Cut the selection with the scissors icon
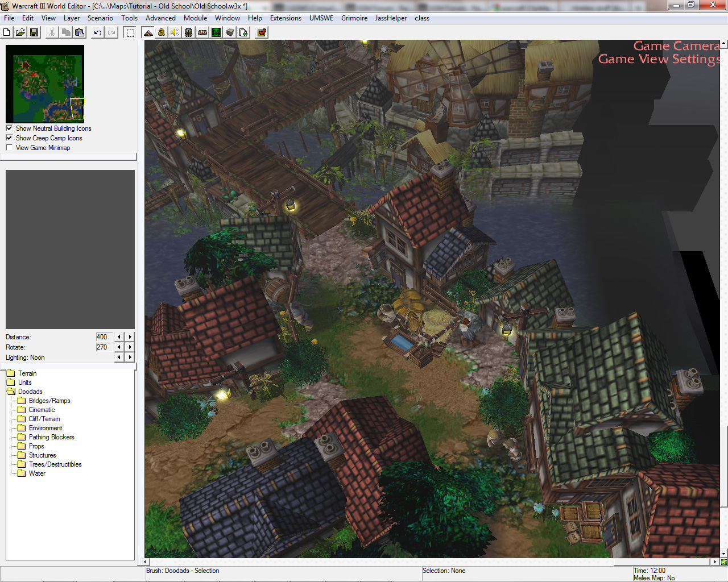This screenshot has width=728, height=582. [x=52, y=32]
